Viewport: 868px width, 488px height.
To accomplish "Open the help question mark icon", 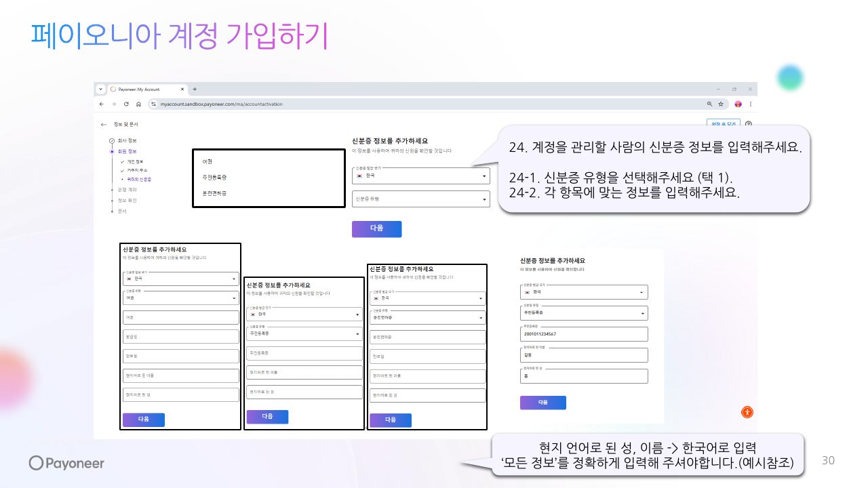I will coord(749,124).
